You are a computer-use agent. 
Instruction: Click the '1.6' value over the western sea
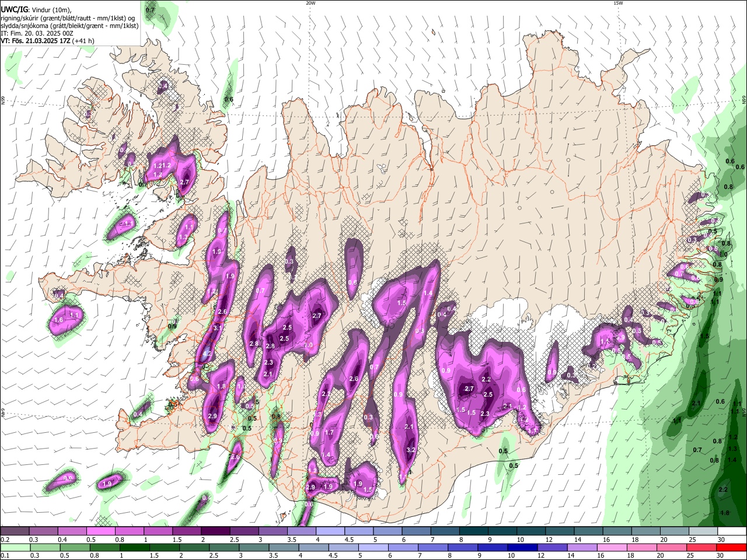click(58, 320)
